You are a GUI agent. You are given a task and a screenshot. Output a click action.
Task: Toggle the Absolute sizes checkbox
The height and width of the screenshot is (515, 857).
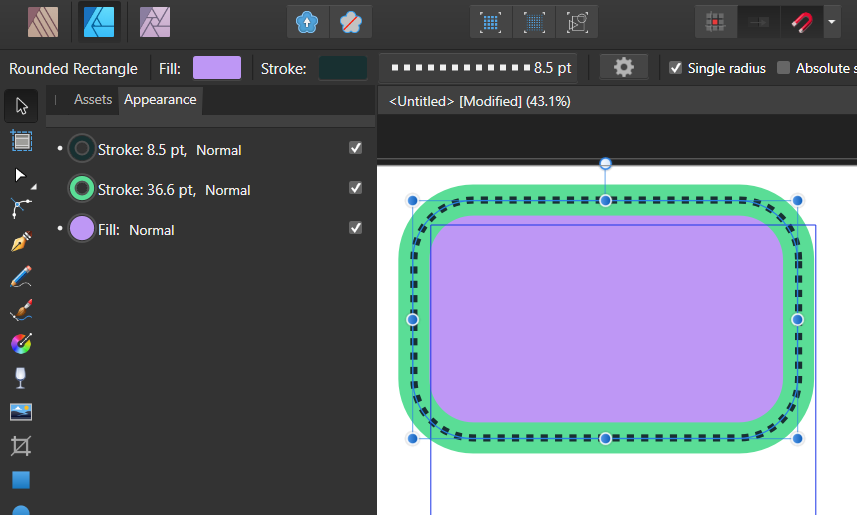click(784, 68)
